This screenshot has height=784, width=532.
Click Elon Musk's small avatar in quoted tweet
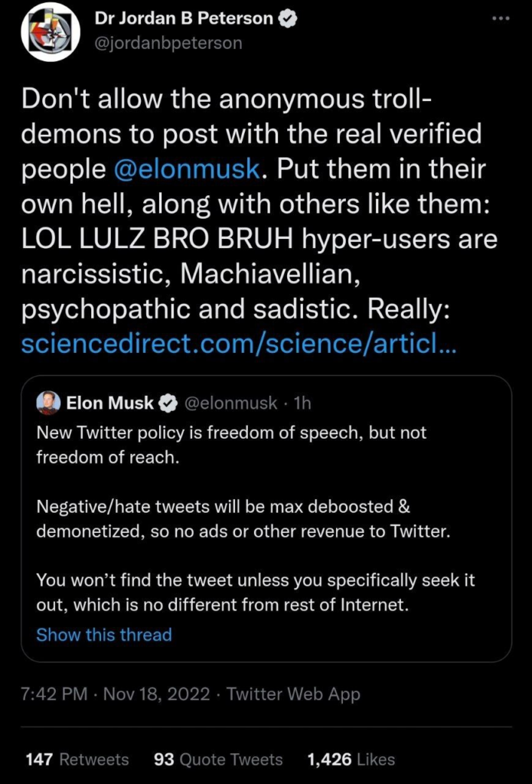coord(49,403)
